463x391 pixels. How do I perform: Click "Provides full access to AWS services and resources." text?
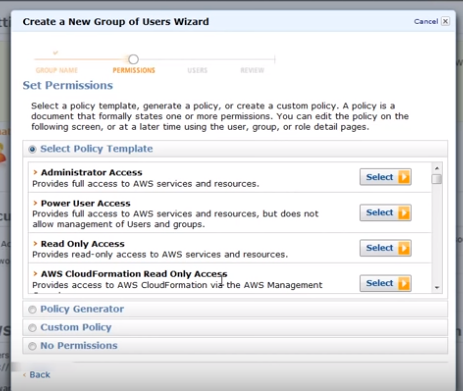(146, 184)
